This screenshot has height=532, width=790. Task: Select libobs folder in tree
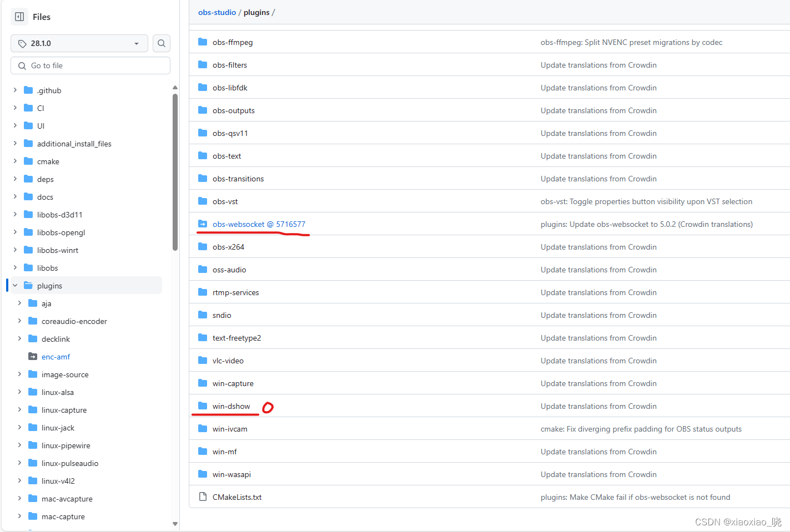pos(47,268)
